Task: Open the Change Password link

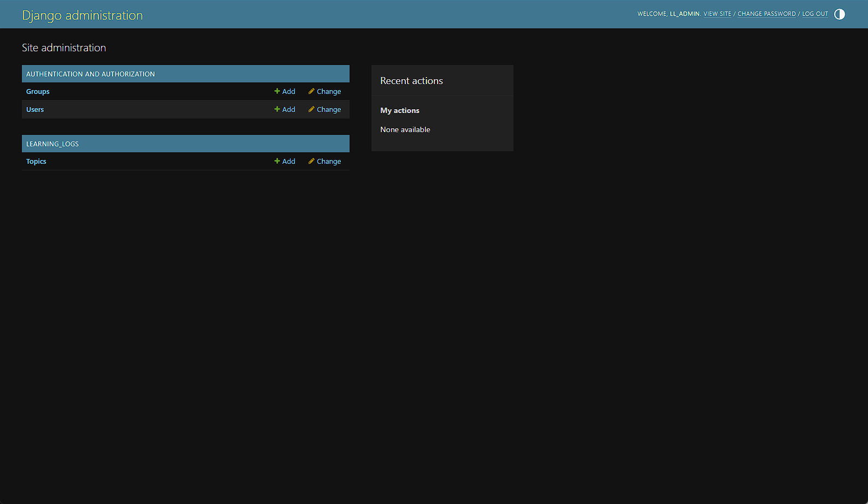Action: 766,14
